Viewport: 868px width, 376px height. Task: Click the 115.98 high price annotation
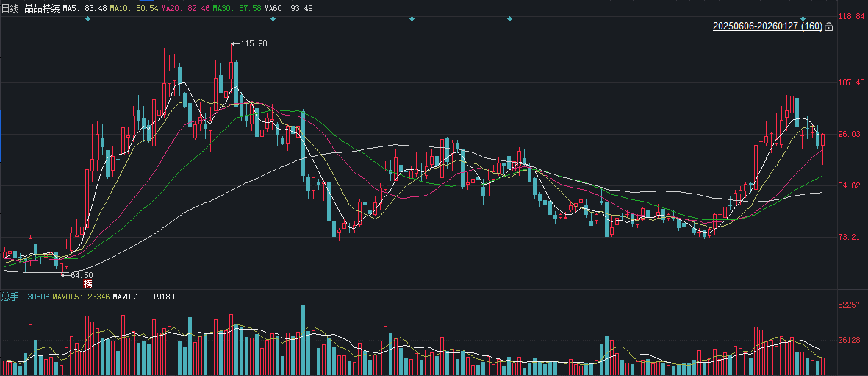point(252,44)
